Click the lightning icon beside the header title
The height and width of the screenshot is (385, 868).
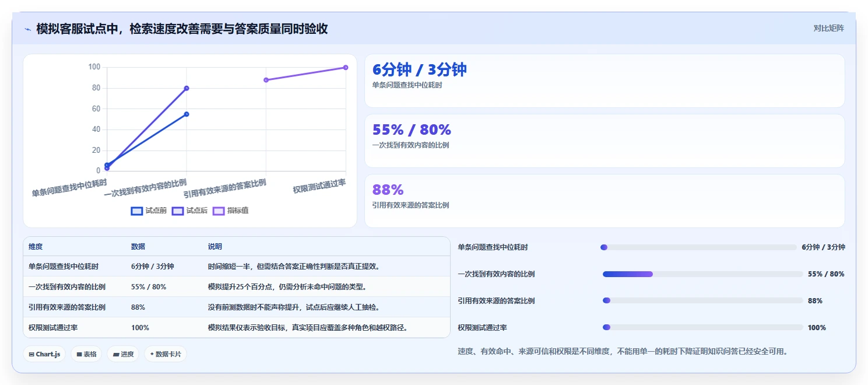[27, 29]
